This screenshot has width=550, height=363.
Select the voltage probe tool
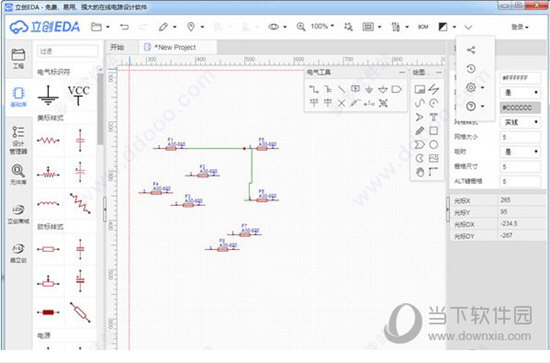click(x=355, y=103)
